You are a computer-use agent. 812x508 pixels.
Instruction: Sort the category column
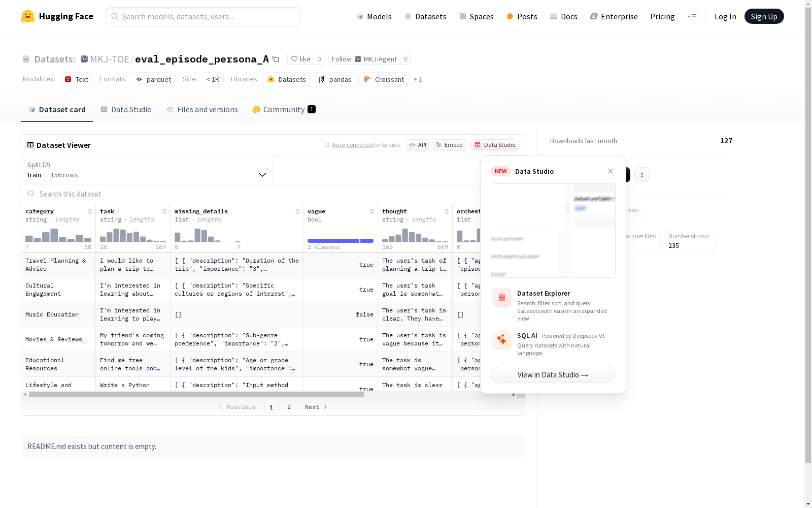pos(90,211)
